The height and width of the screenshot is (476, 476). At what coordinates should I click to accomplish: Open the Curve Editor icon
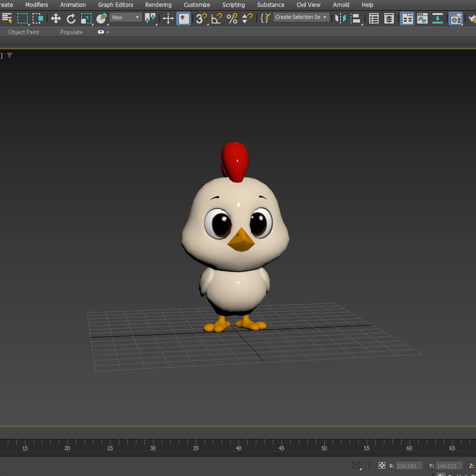tap(422, 18)
